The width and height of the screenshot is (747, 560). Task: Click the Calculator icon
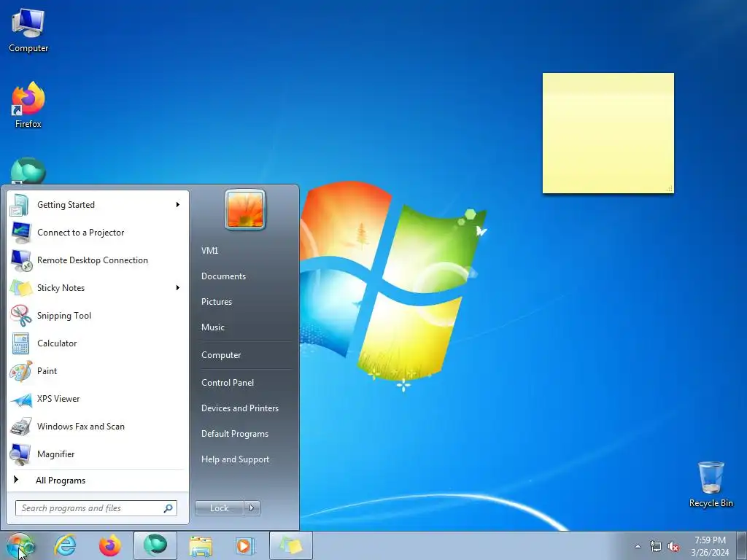(20, 343)
